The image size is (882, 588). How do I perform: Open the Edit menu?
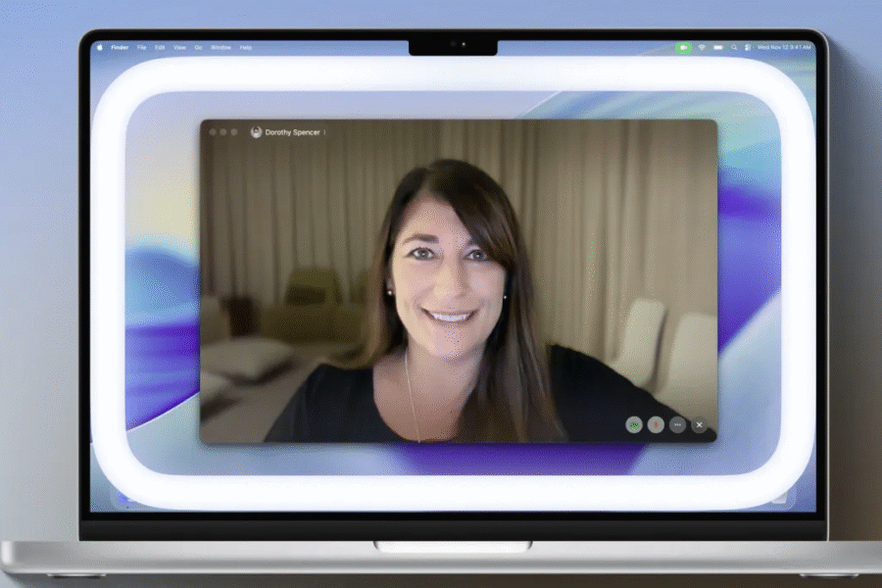(x=160, y=47)
